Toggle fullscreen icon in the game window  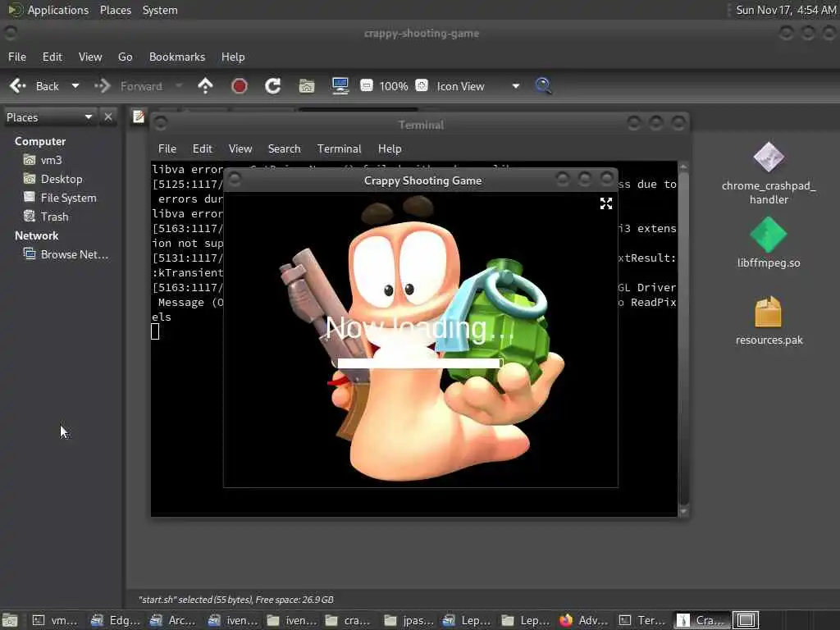[606, 203]
